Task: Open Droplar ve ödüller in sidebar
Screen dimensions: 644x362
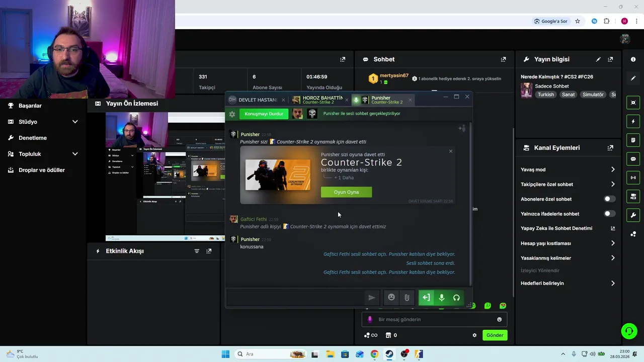Action: tap(43, 170)
